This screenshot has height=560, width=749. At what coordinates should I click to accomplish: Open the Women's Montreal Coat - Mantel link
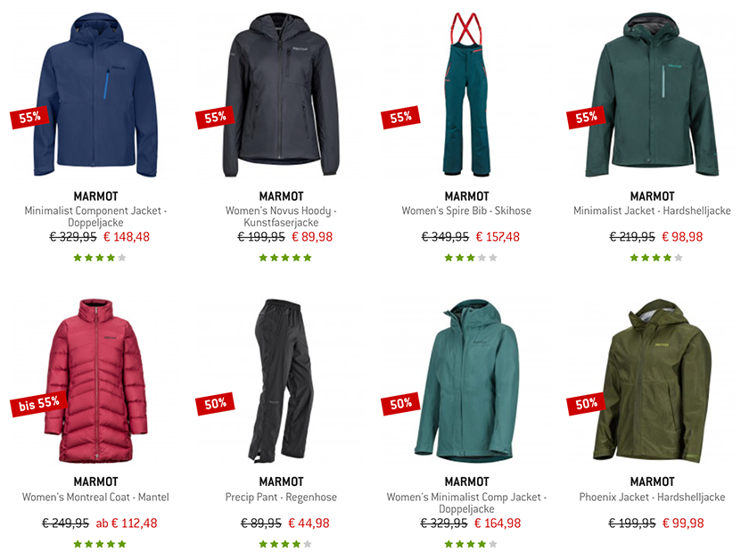95,497
